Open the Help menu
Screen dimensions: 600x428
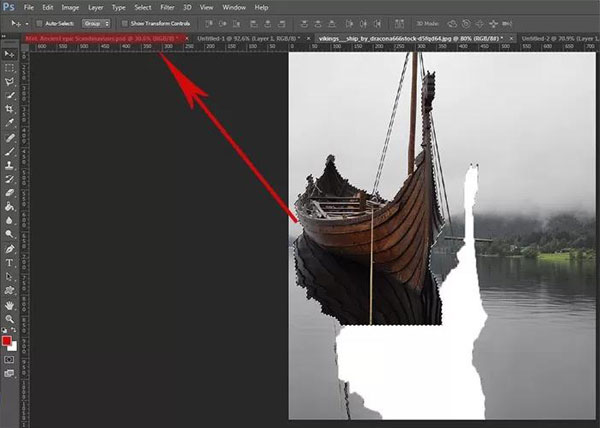261,7
